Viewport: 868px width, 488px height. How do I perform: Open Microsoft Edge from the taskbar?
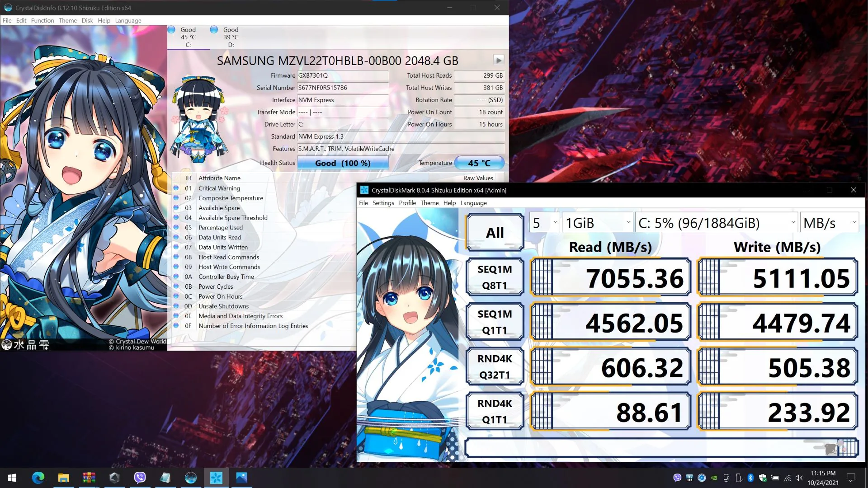(38, 478)
